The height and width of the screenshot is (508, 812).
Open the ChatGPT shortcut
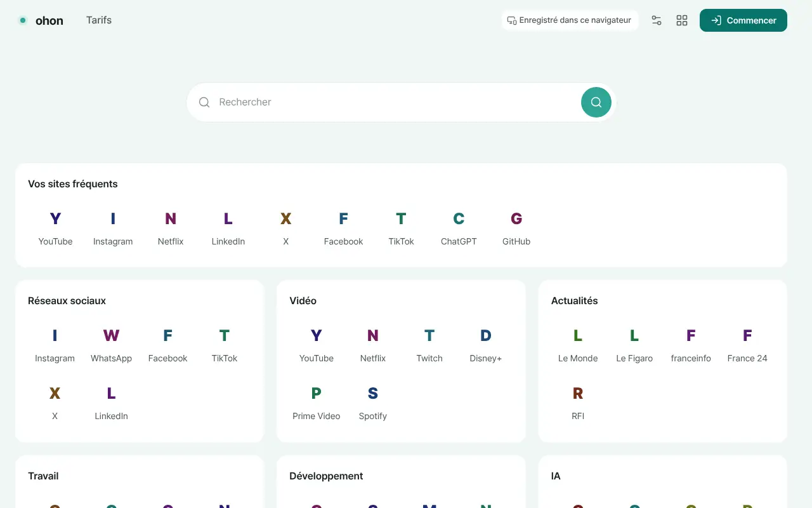pos(459,229)
